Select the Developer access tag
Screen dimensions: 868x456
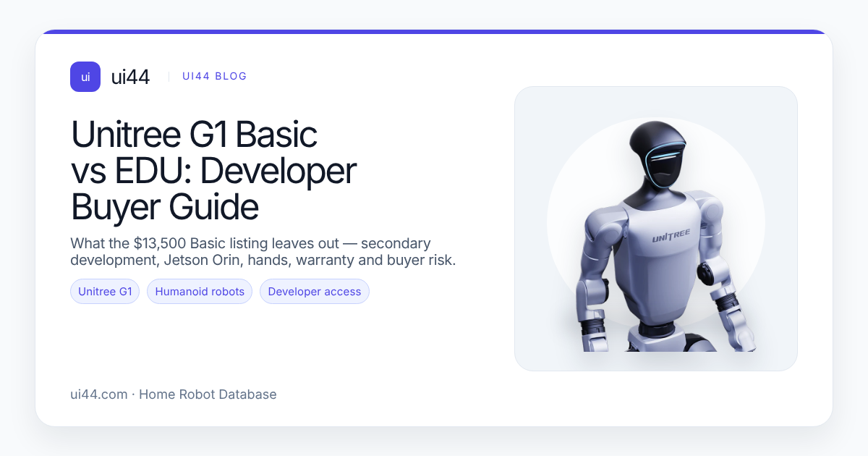tap(315, 292)
